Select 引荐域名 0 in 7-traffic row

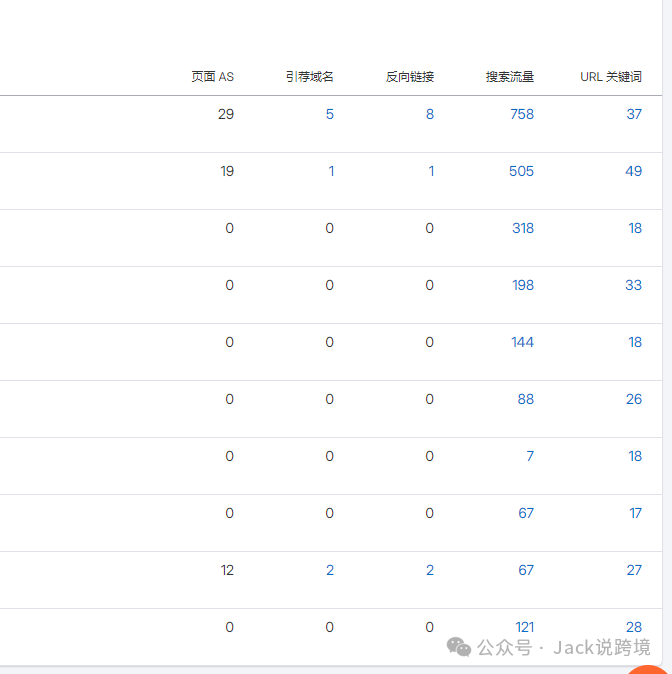pos(329,456)
